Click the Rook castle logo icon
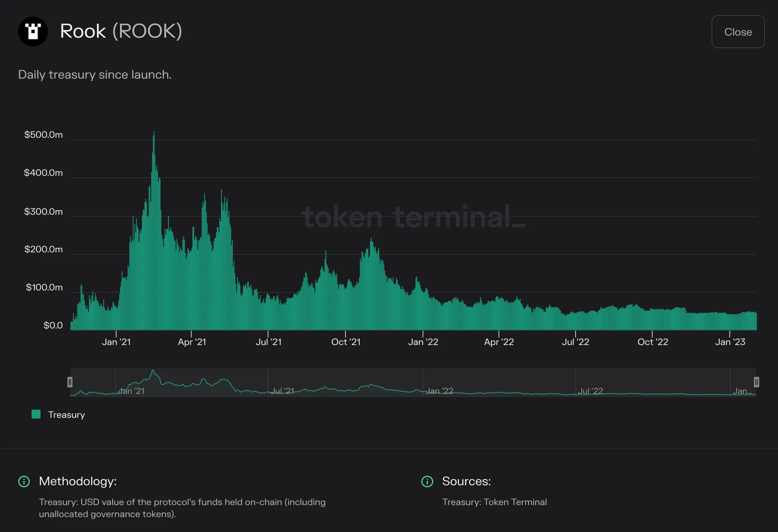The height and width of the screenshot is (532, 778). 33,31
